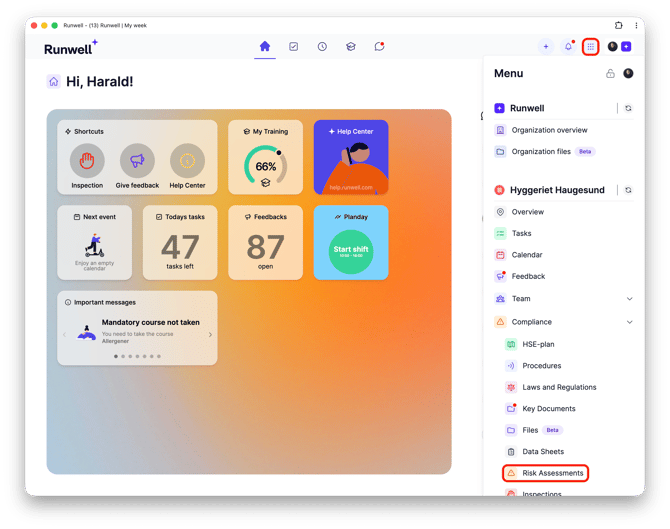The image size is (670, 529).
Task: Go to next important message arrow
Action: point(210,335)
